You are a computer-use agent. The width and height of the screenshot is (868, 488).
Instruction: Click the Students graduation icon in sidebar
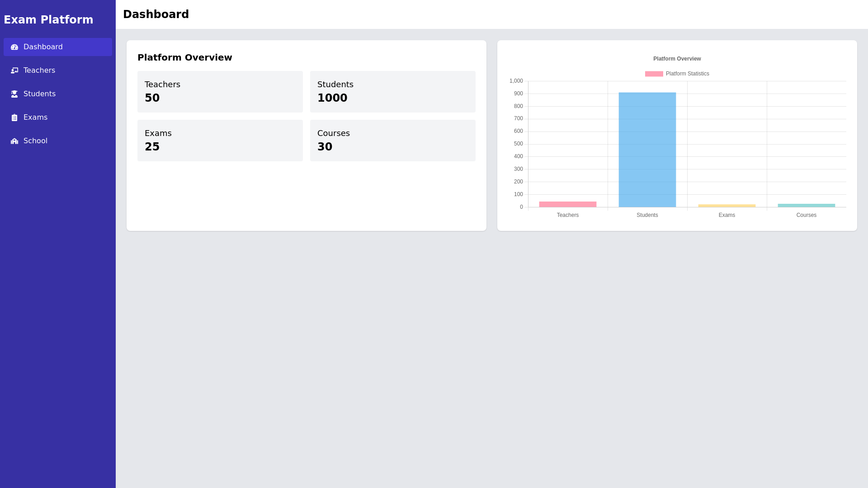(14, 94)
